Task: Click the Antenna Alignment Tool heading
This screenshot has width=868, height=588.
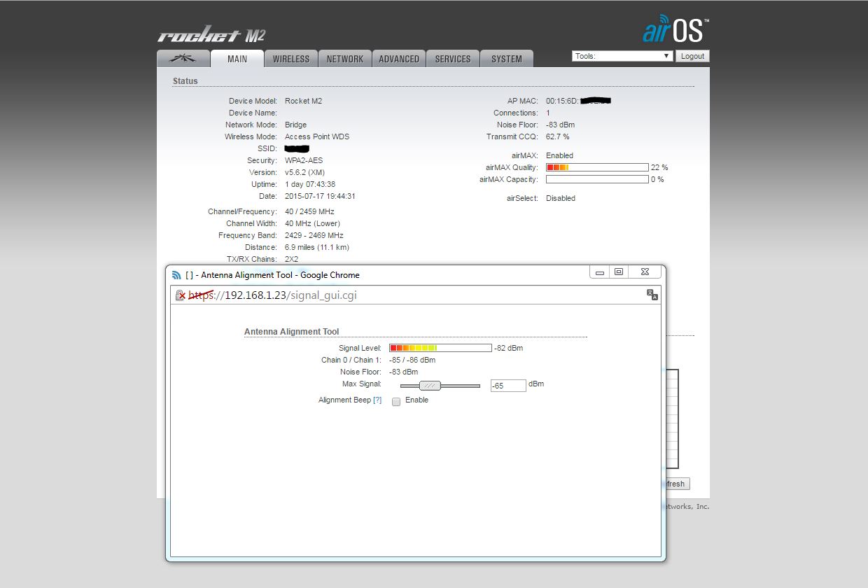Action: pyautogui.click(x=292, y=332)
